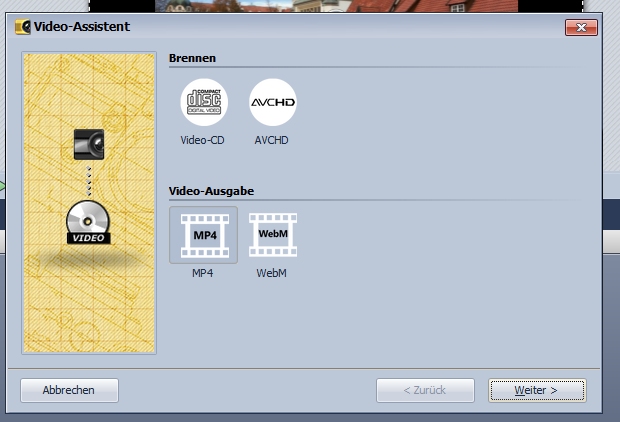Click the Video-Assistent title bar text

82,27
